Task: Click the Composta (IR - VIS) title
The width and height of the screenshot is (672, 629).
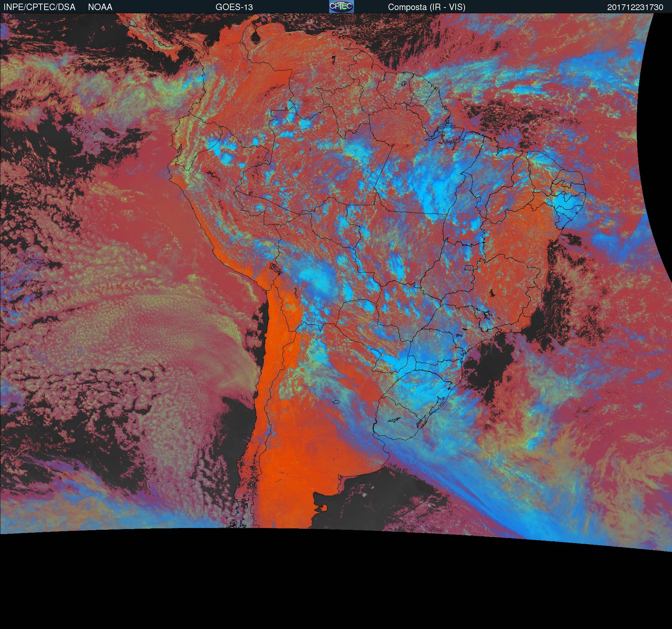Action: [427, 7]
